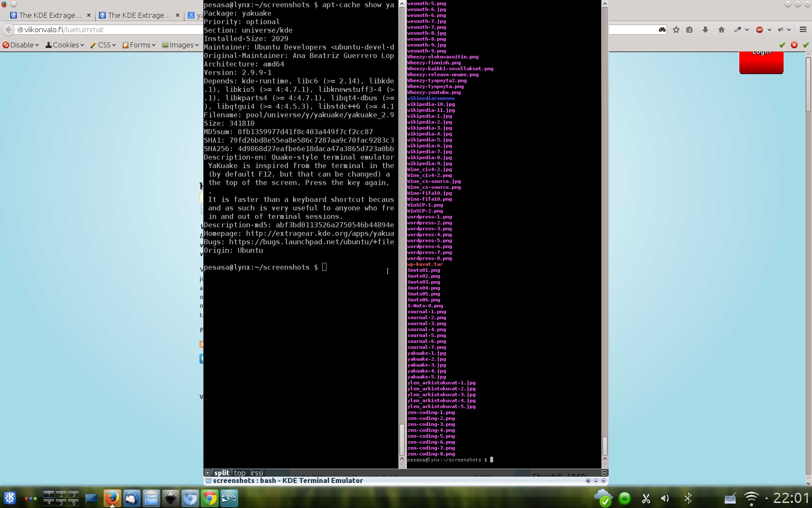Click wikimediacommons directory name in terminal
812x508 pixels.
pos(431,98)
